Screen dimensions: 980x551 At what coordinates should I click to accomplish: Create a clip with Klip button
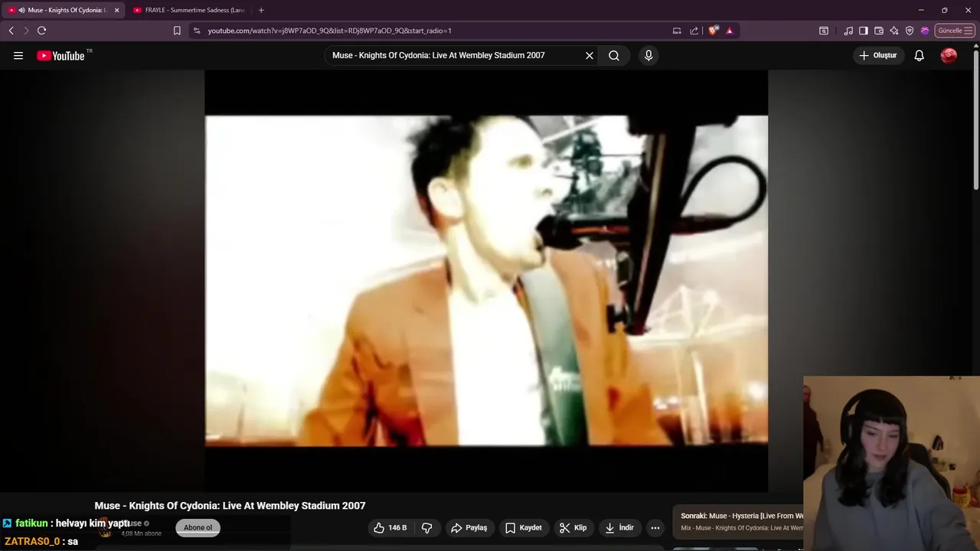(x=573, y=528)
